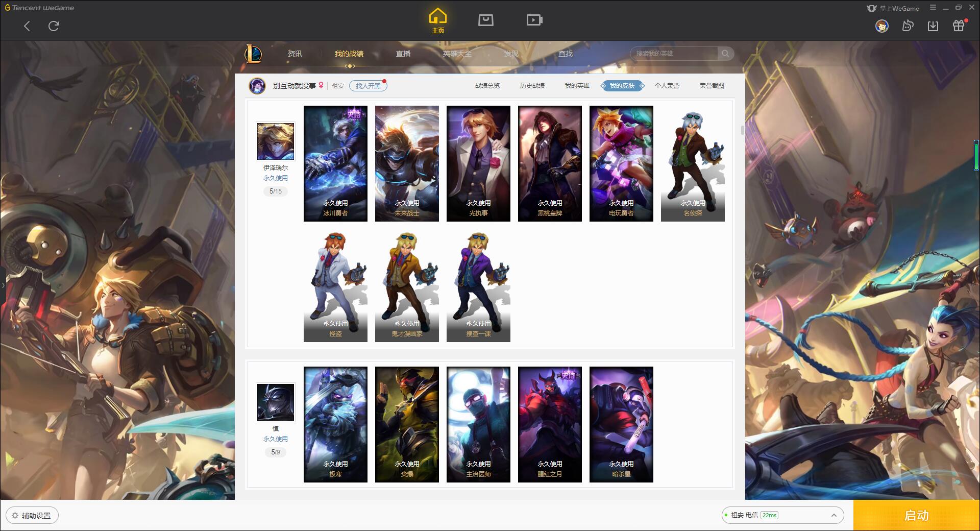Click the 永久使用 label under 伊泽瑞尔
The width and height of the screenshot is (980, 531).
276,178
